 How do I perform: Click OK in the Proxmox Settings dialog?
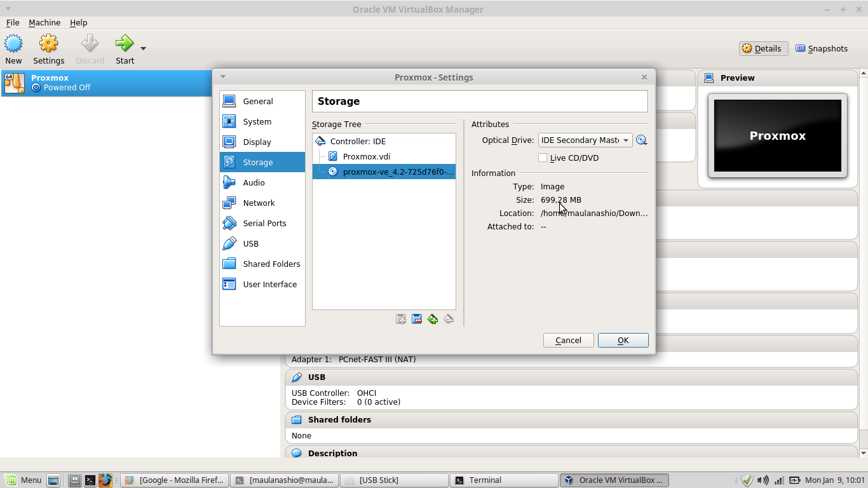click(x=623, y=340)
